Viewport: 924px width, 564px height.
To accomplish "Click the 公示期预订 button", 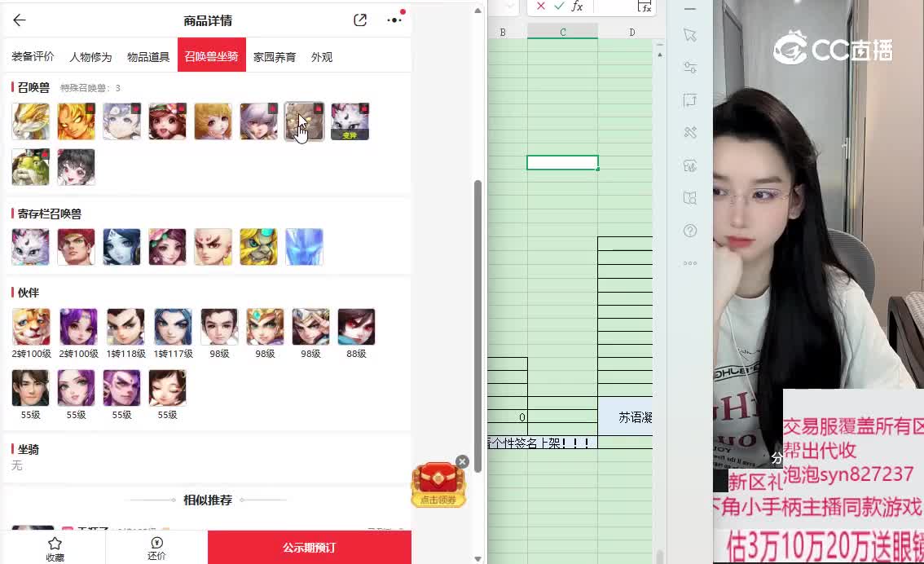I will click(310, 548).
